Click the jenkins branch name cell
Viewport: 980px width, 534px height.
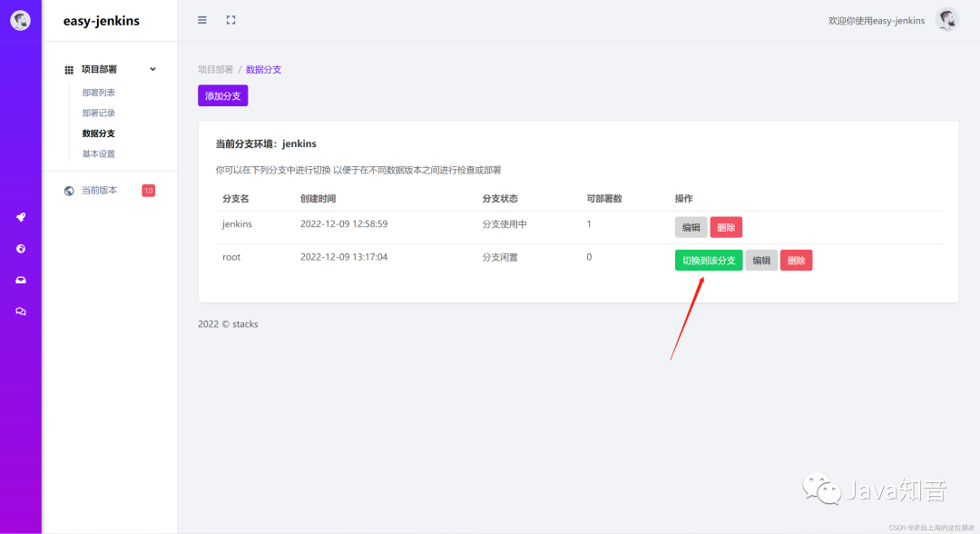[x=237, y=223]
